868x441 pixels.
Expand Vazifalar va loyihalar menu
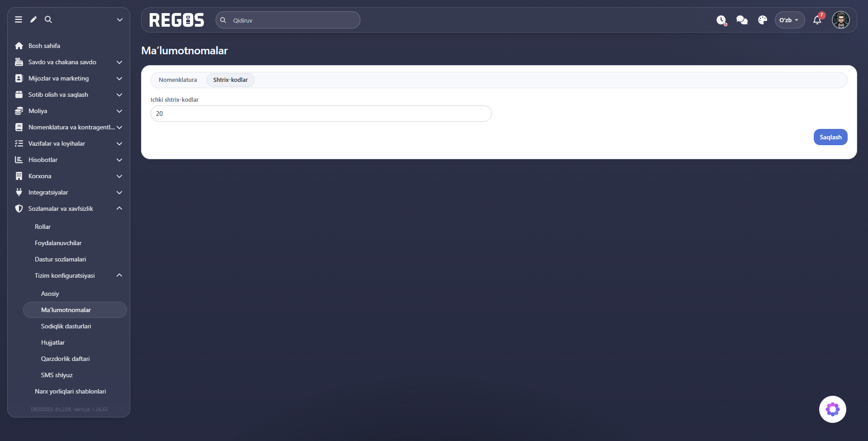[69, 143]
